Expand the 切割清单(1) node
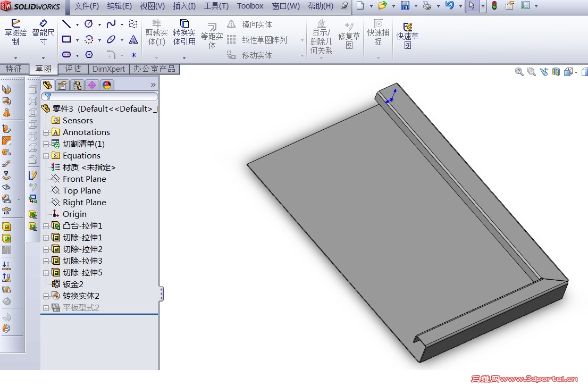588x386 pixels. [x=46, y=144]
